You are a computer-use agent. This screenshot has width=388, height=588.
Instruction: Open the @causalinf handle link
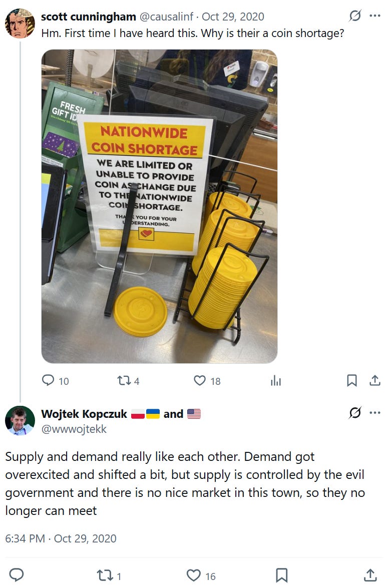[166, 17]
